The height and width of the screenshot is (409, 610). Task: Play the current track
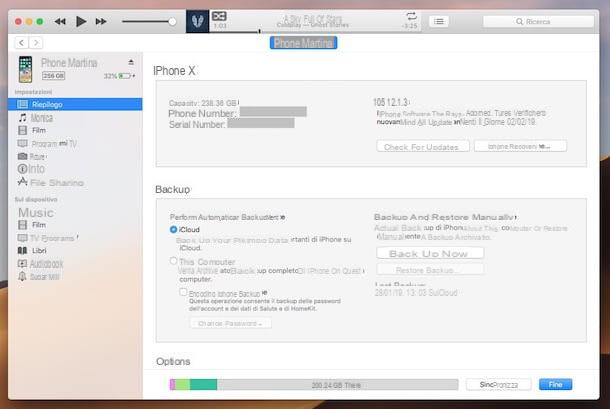point(81,21)
